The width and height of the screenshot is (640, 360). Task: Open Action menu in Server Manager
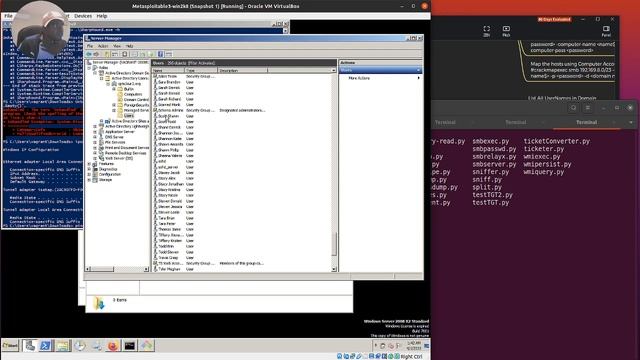(103, 46)
